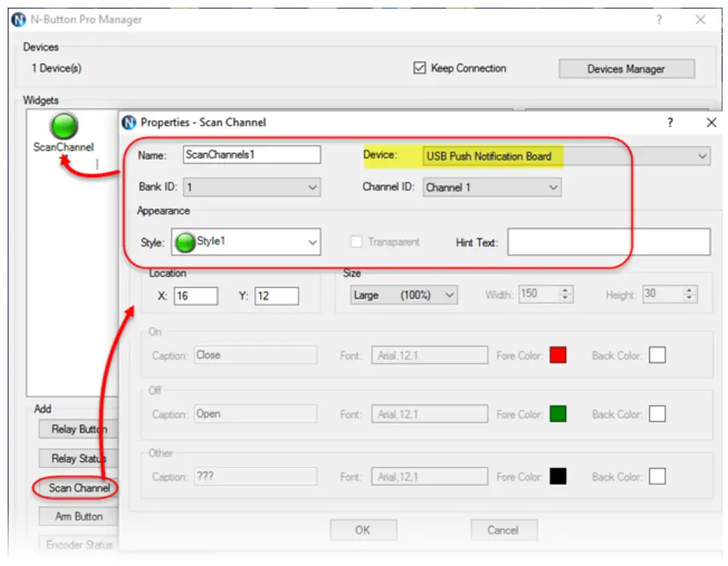The image size is (728, 566).
Task: Click the On Font field Arial,12,1
Action: pos(429,355)
